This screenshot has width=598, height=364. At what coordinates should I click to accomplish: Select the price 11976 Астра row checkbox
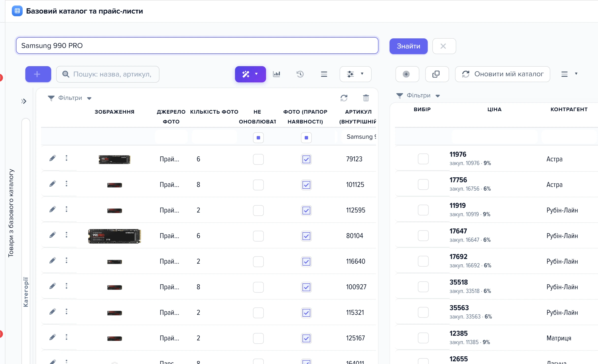(423, 159)
